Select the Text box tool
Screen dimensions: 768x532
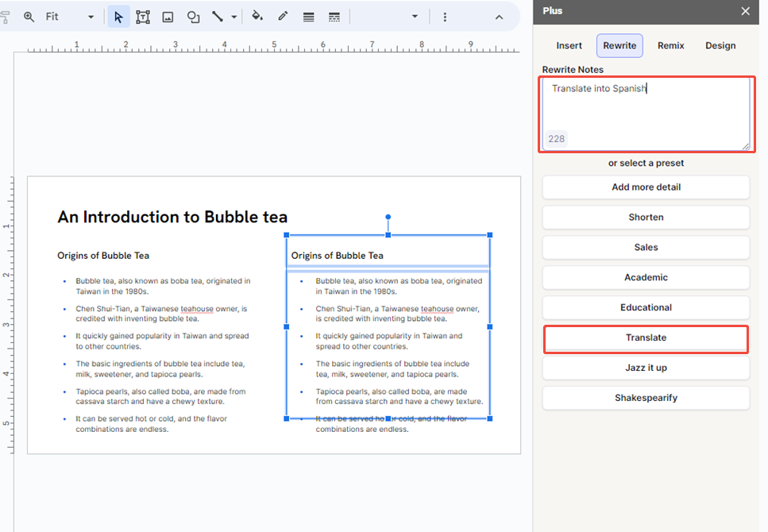click(x=143, y=16)
